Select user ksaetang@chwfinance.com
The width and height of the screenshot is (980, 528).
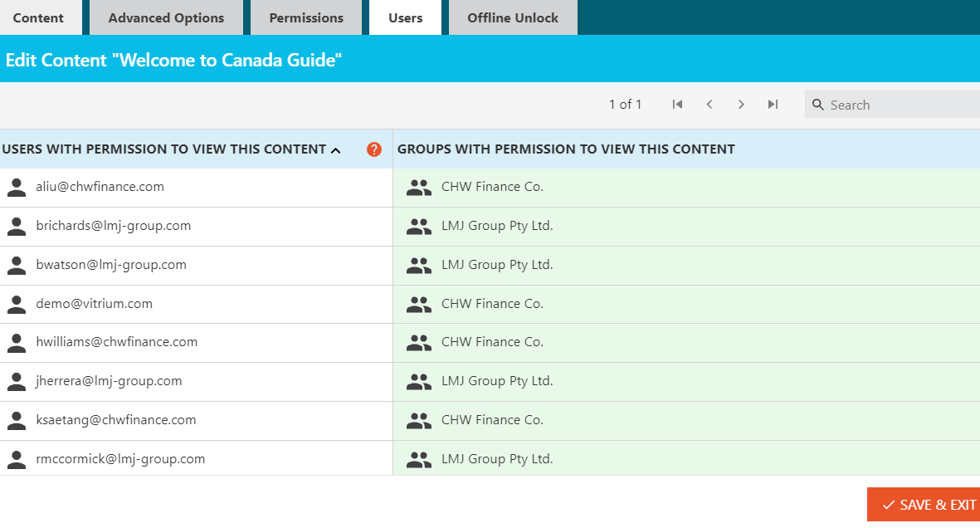(116, 420)
